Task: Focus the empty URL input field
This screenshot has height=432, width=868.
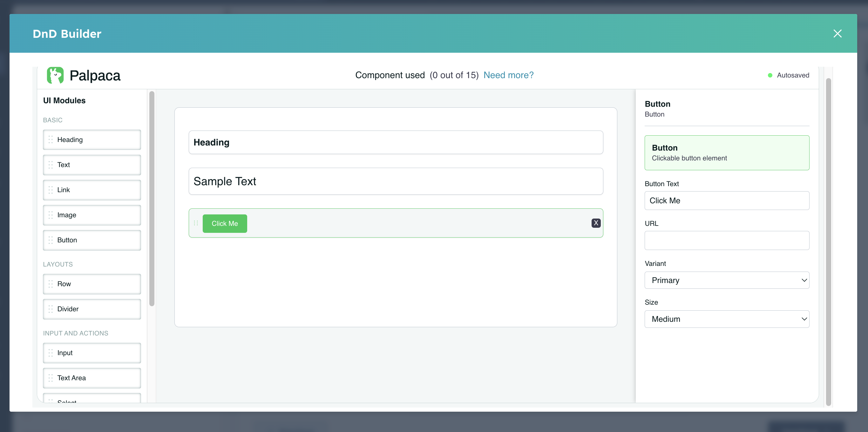Action: [x=727, y=240]
